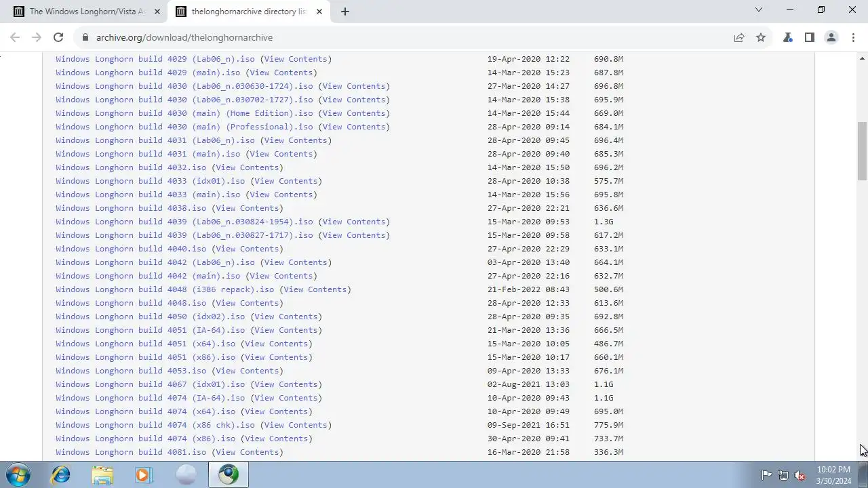Viewport: 868px width, 488px height.
Task: Open the share this page icon
Action: click(739, 37)
